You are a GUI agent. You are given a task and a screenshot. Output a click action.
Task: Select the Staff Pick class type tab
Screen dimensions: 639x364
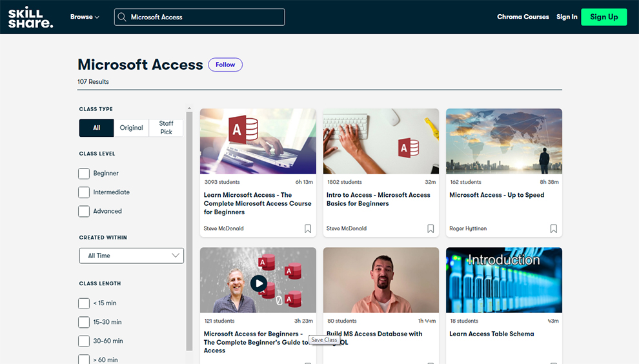[166, 128]
